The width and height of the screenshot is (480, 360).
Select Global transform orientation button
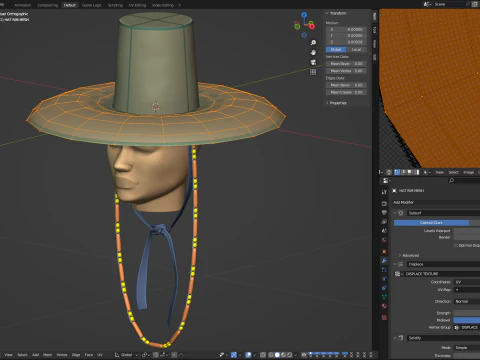point(336,49)
